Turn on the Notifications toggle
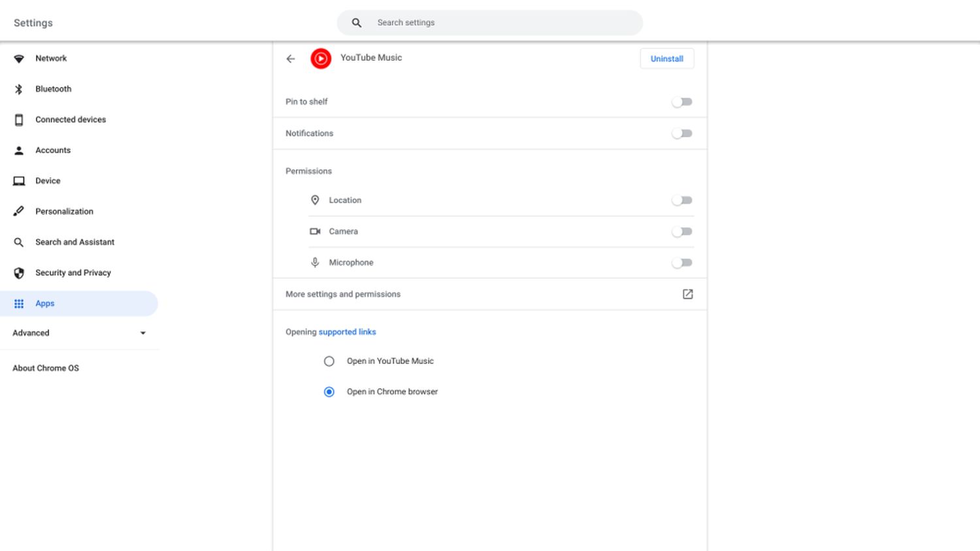Image resolution: width=980 pixels, height=551 pixels. tap(681, 133)
